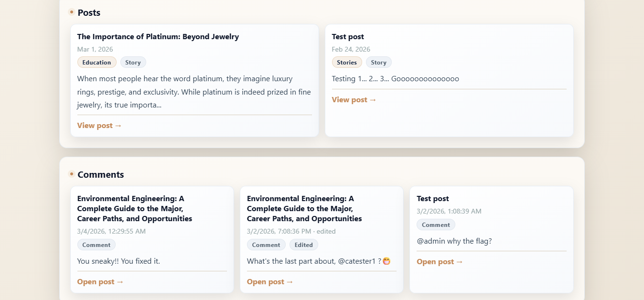Viewport: 644px width, 300px height.
Task: Click the emoji in the @catester1 comment
Action: tap(387, 261)
